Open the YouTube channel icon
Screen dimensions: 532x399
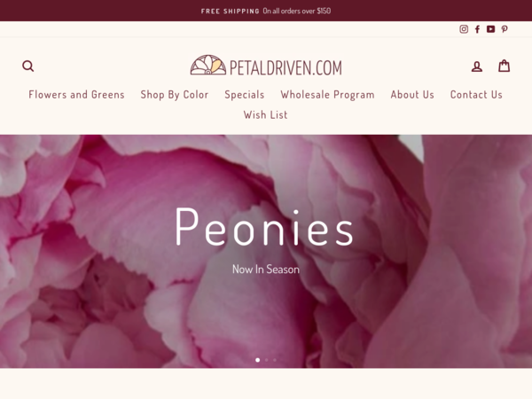490,29
